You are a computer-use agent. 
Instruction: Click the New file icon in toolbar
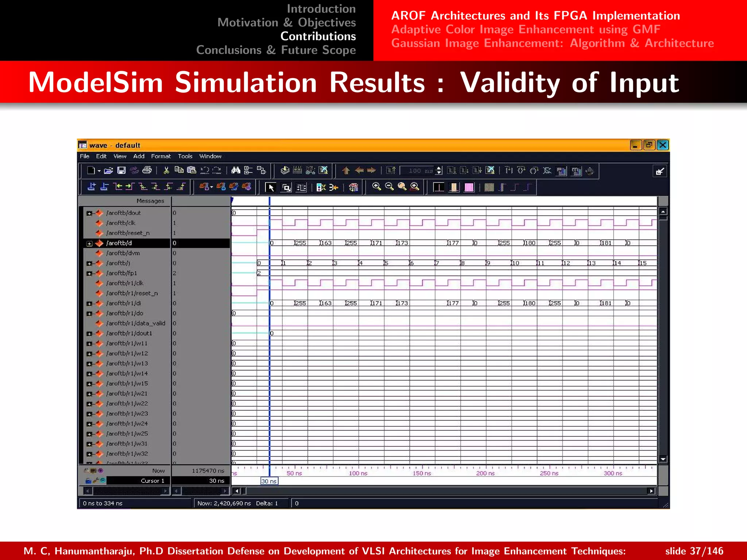point(91,170)
